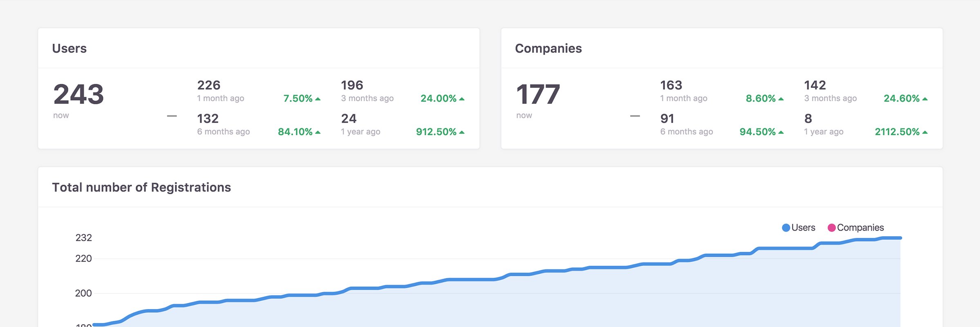Click "3 months ago" under 142
This screenshot has height=327, width=980.
coord(830,99)
